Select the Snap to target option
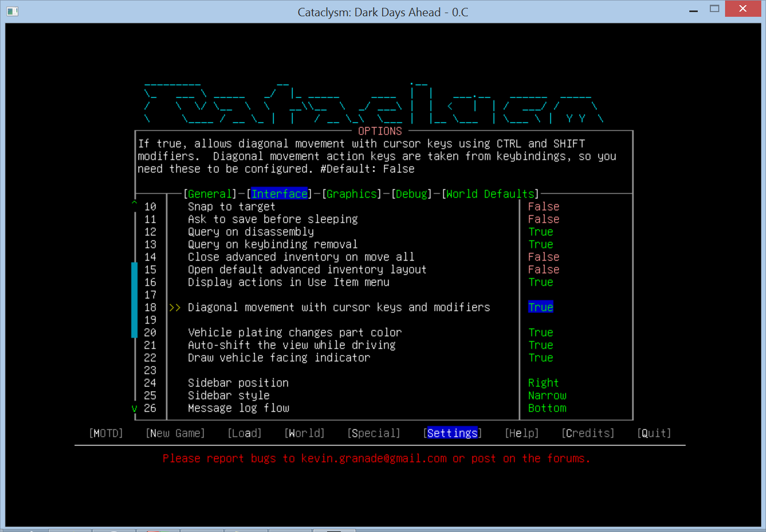This screenshot has width=766, height=532. 232,207
